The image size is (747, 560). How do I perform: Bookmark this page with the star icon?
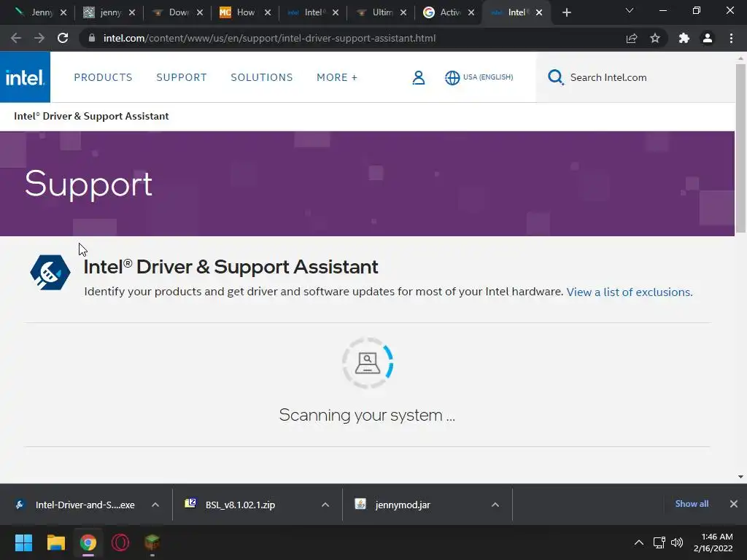pyautogui.click(x=655, y=38)
